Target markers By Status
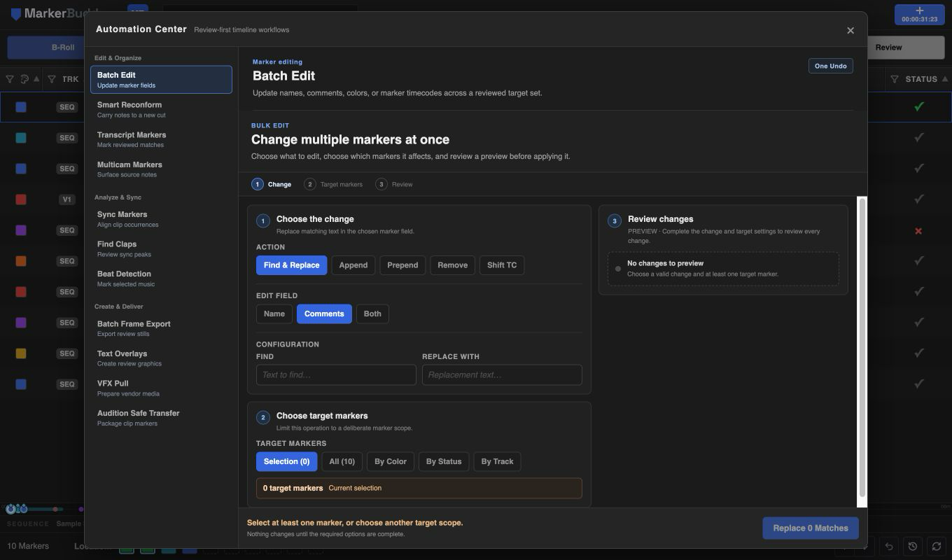Image resolution: width=952 pixels, height=560 pixels. point(444,461)
